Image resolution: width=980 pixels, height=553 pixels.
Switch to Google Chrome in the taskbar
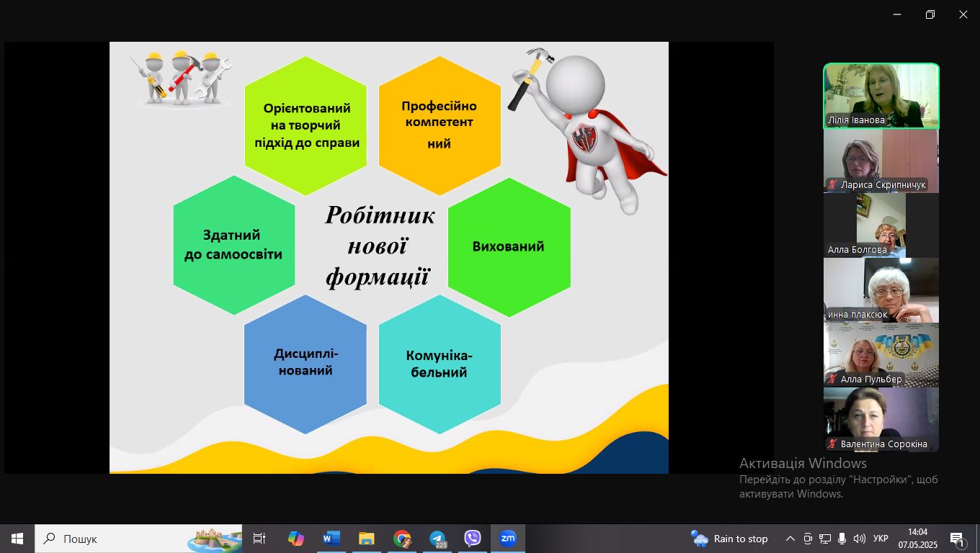click(x=402, y=539)
